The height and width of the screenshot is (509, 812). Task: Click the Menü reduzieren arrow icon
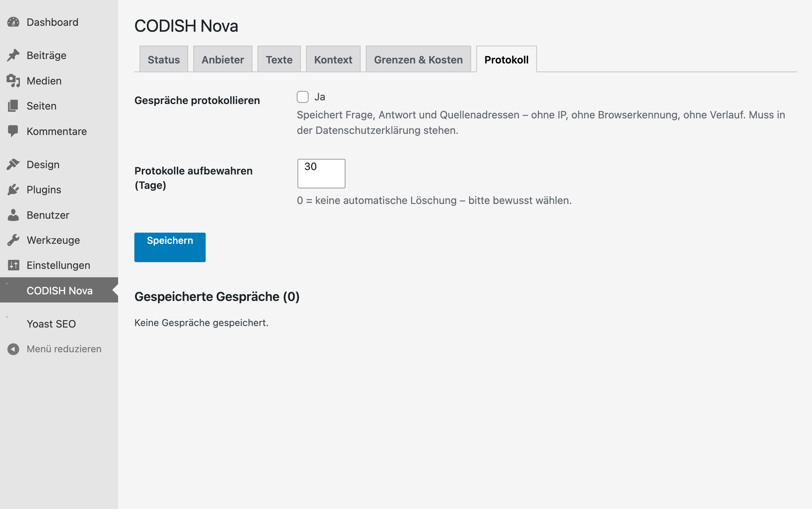[x=13, y=349]
